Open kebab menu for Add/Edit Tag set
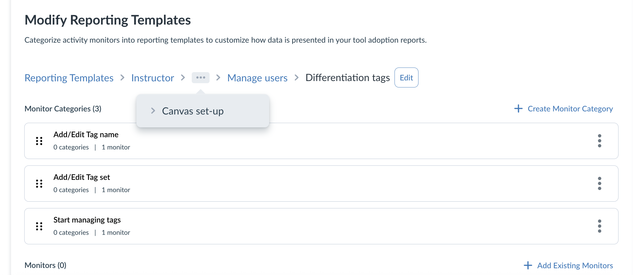 coord(599,184)
